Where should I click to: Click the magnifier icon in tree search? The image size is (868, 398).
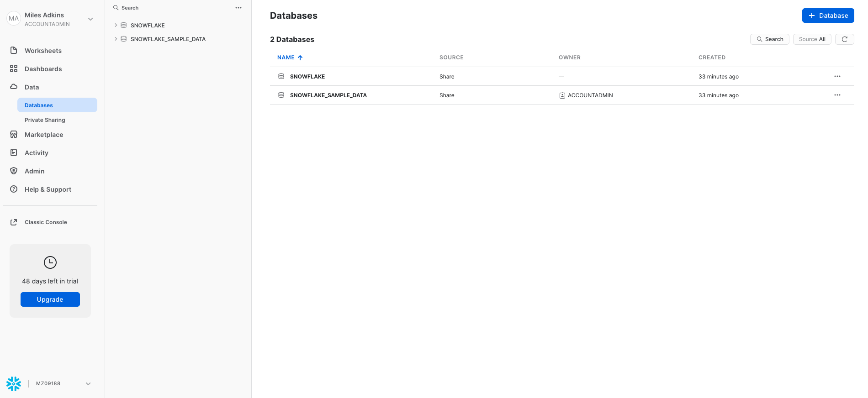[x=116, y=8]
